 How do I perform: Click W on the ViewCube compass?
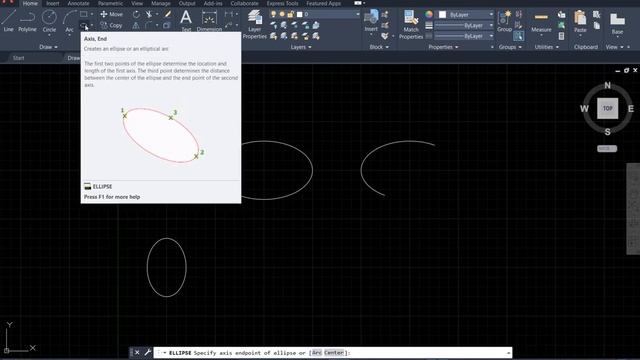pyautogui.click(x=584, y=109)
